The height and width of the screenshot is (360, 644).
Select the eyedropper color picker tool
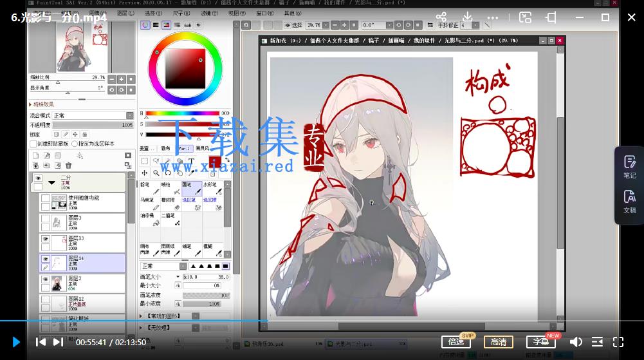(x=191, y=173)
